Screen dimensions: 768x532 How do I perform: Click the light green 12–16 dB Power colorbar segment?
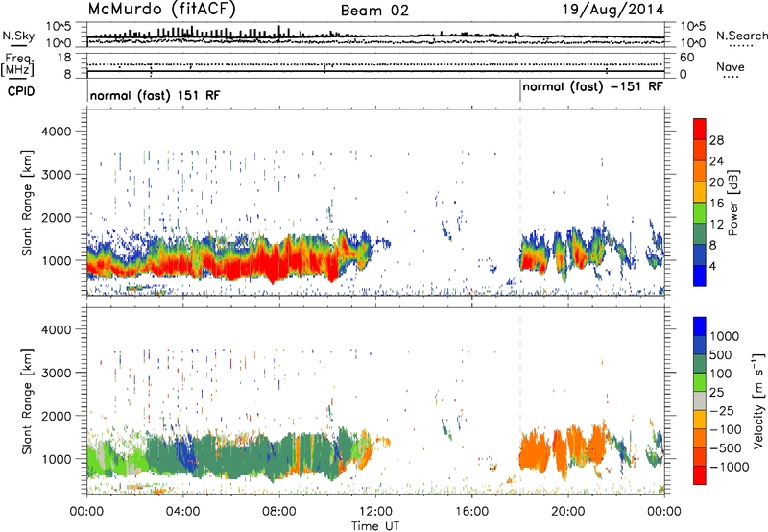700,213
